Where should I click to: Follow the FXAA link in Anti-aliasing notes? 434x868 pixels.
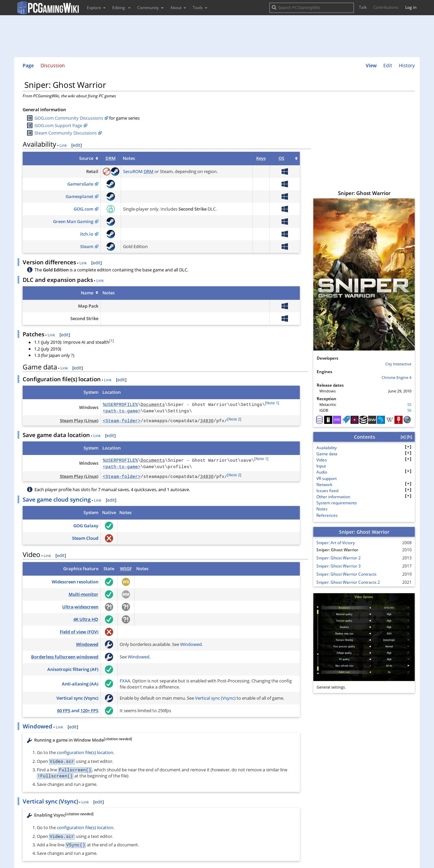tap(125, 681)
